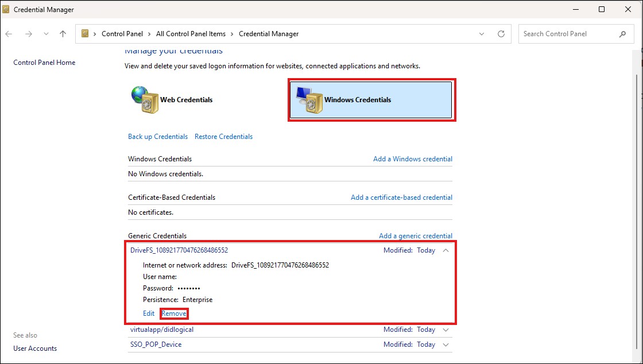Click All Control Panel Items breadcrumb
Image resolution: width=643 pixels, height=364 pixels.
click(x=191, y=34)
